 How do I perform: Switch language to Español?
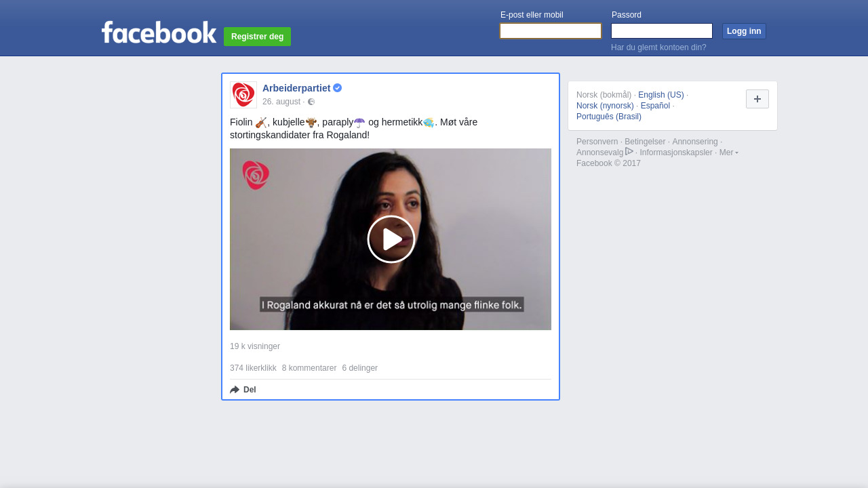pyautogui.click(x=655, y=106)
